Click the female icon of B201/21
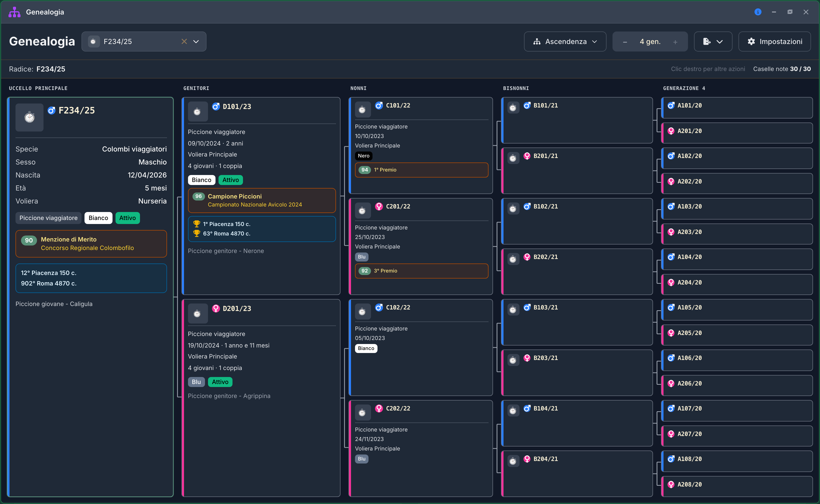 527,156
